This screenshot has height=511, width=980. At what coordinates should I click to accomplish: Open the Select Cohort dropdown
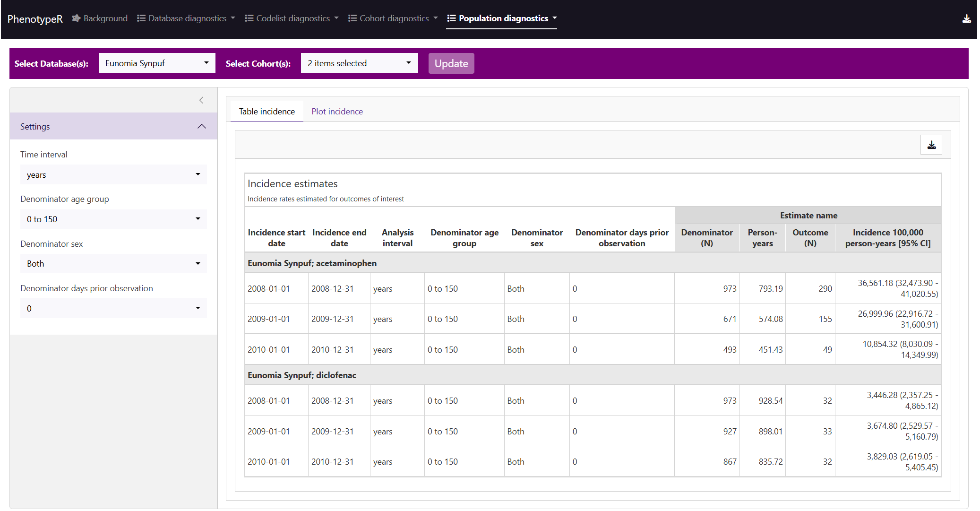tap(359, 63)
